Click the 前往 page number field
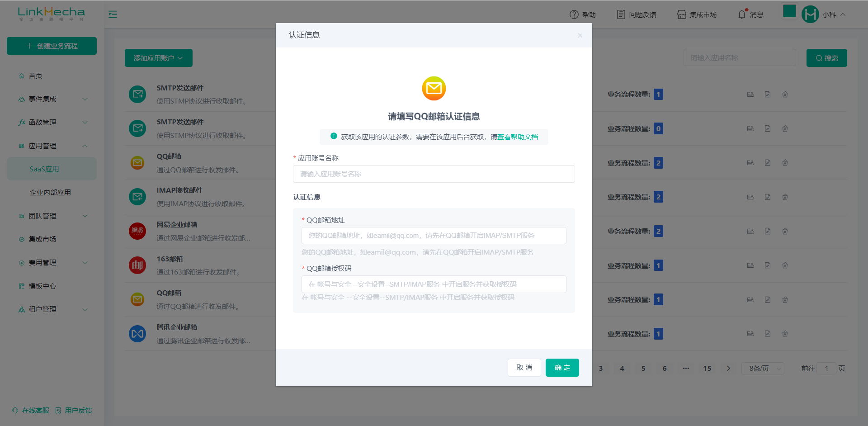This screenshot has width=868, height=426. pos(826,369)
